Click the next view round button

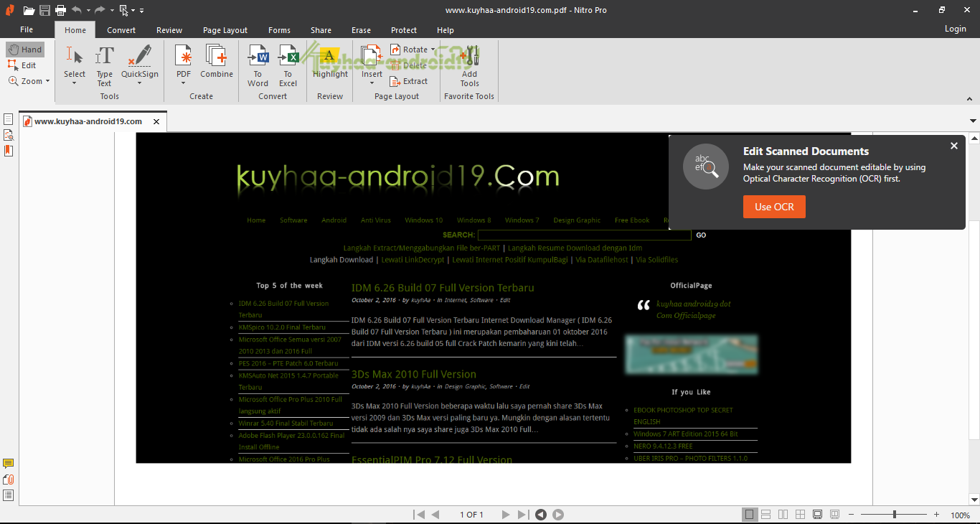tap(558, 515)
